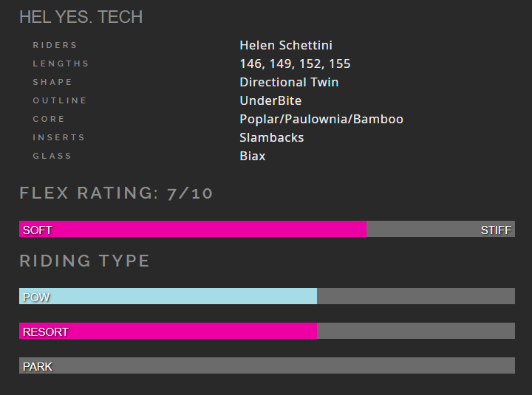Click the RIDING TYPE heading
The image size is (532, 395).
pyautogui.click(x=84, y=261)
